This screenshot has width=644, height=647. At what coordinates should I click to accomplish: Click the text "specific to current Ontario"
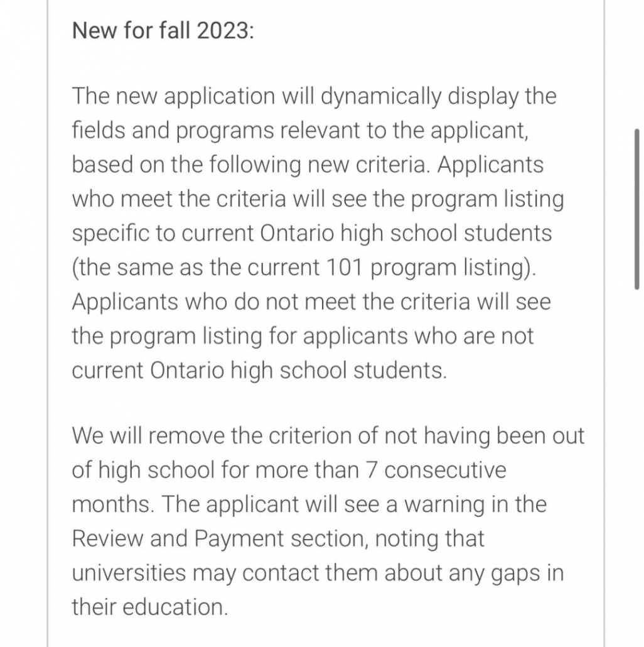[x=203, y=233]
